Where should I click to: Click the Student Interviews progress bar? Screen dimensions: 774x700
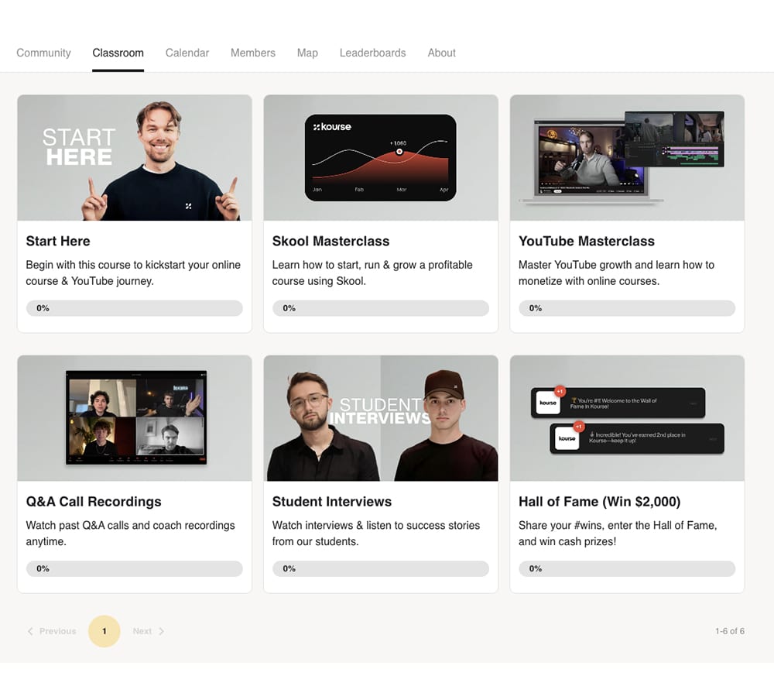(381, 568)
